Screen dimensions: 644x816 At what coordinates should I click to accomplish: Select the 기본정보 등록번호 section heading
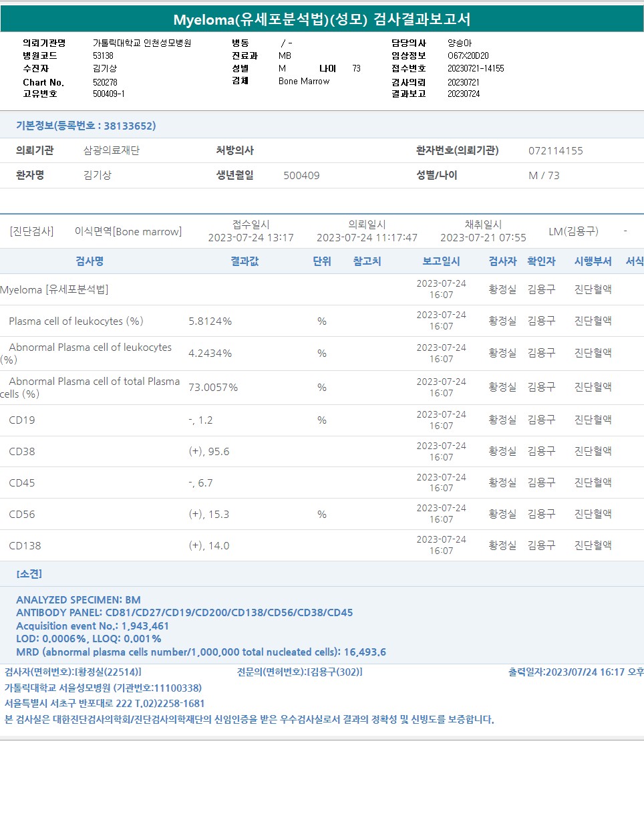(86, 126)
